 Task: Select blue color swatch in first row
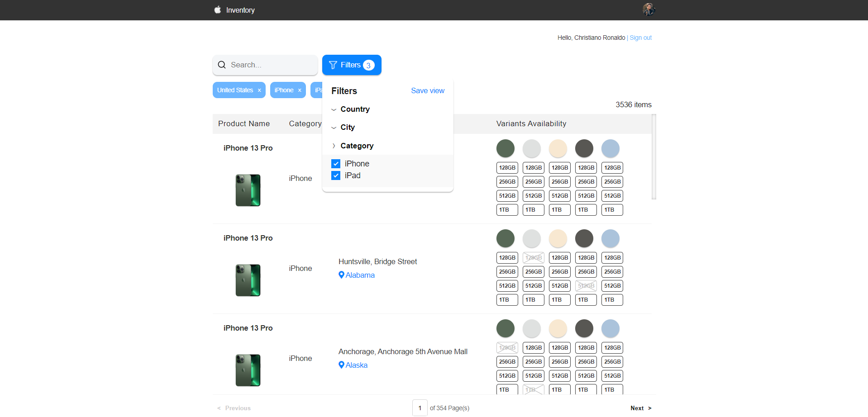(x=610, y=148)
